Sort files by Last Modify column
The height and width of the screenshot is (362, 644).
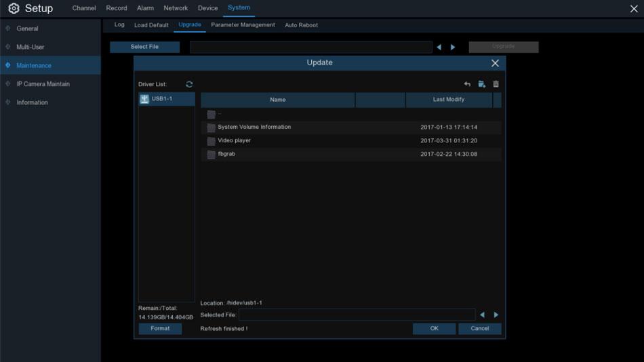(448, 100)
